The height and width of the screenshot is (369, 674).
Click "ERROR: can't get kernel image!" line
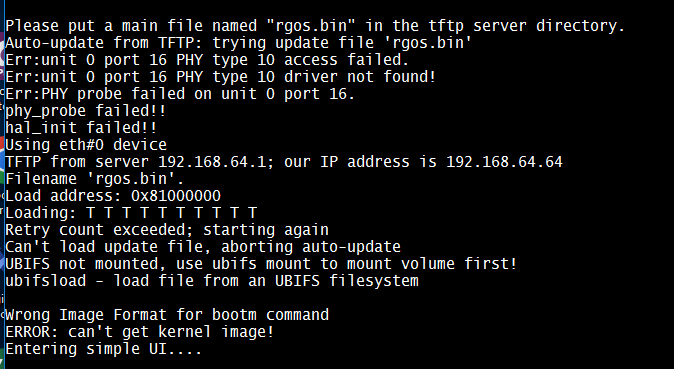pyautogui.click(x=140, y=332)
